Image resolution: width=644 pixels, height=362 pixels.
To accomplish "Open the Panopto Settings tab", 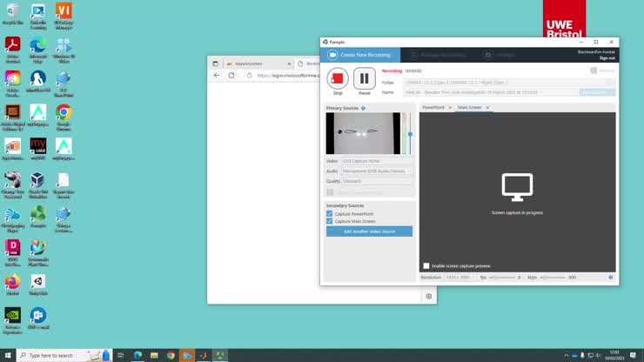I will coord(500,55).
